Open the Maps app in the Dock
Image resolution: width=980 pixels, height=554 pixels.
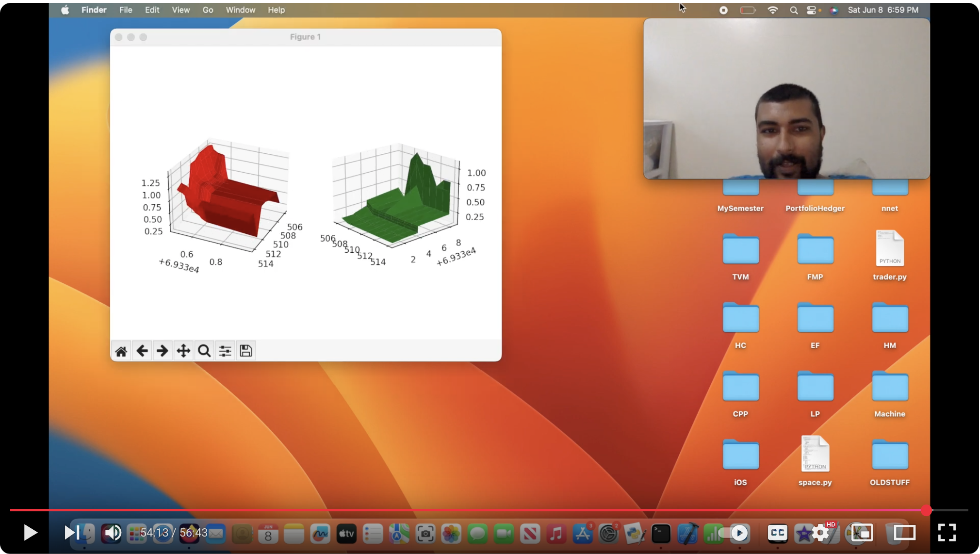point(399,534)
